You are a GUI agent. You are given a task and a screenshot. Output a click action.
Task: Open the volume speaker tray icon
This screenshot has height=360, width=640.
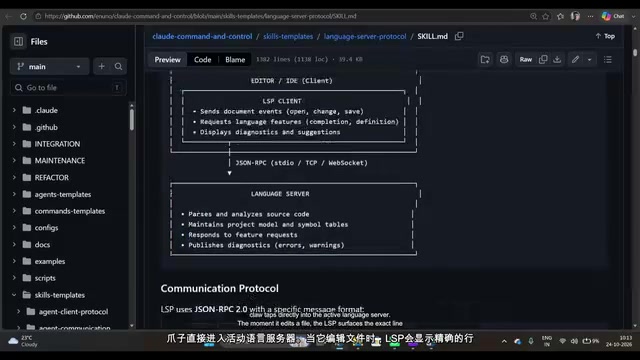coord(574,341)
